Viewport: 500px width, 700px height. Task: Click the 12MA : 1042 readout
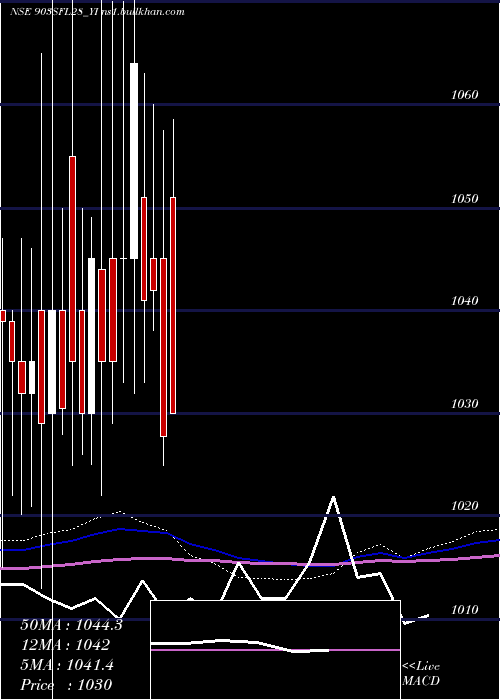[x=65, y=645]
